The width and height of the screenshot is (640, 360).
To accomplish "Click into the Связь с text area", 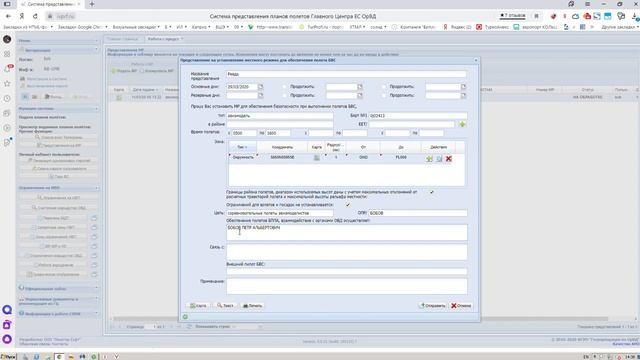I will [347, 252].
